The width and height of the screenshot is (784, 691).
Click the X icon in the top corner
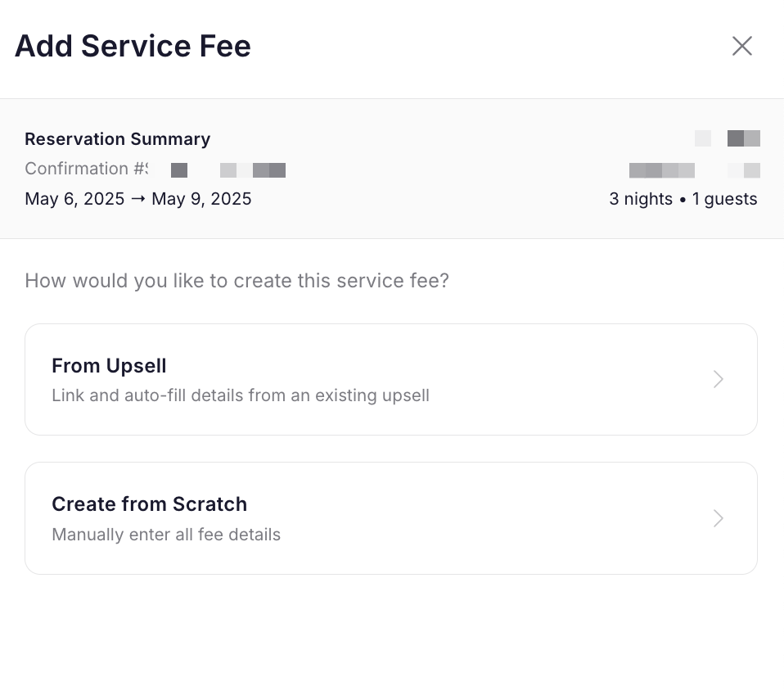coord(742,46)
